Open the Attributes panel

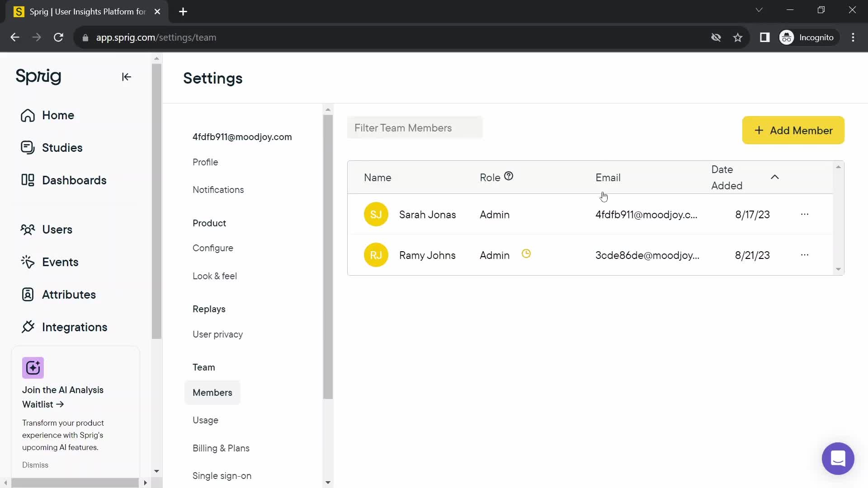click(x=69, y=294)
